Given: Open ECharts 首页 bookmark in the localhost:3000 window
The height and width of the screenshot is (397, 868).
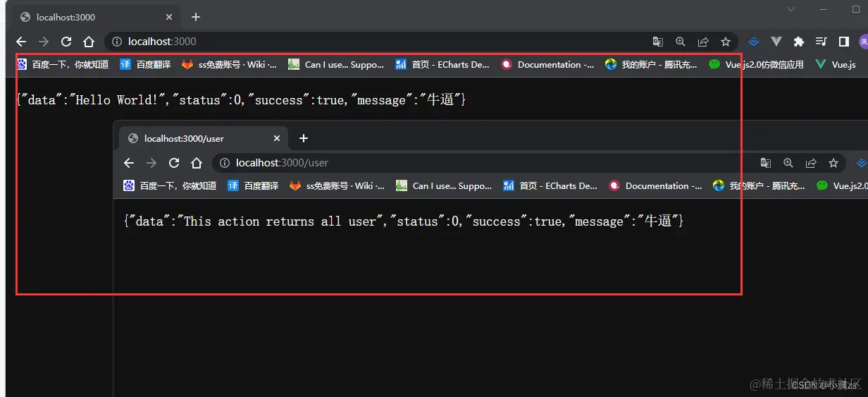Looking at the screenshot, I should (x=442, y=64).
